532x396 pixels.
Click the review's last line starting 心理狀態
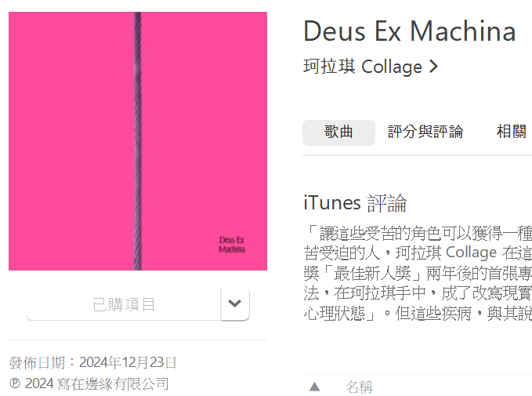[x=418, y=314]
